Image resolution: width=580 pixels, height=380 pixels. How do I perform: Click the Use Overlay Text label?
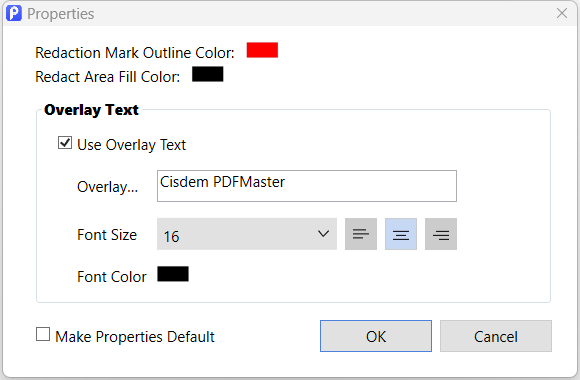[x=131, y=145]
